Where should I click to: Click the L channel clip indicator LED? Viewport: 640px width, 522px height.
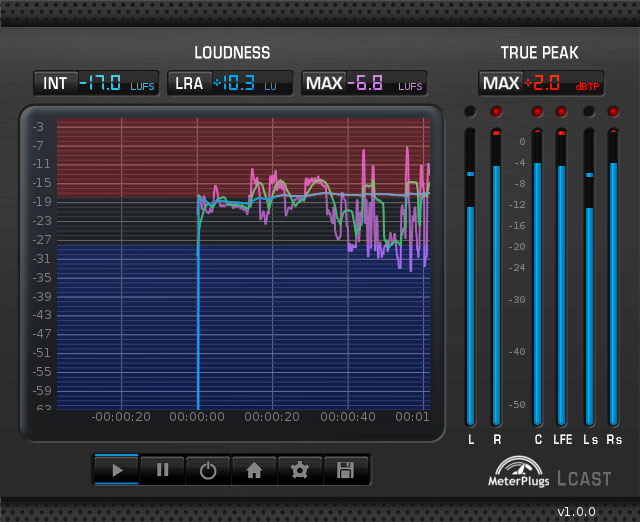coord(470,111)
